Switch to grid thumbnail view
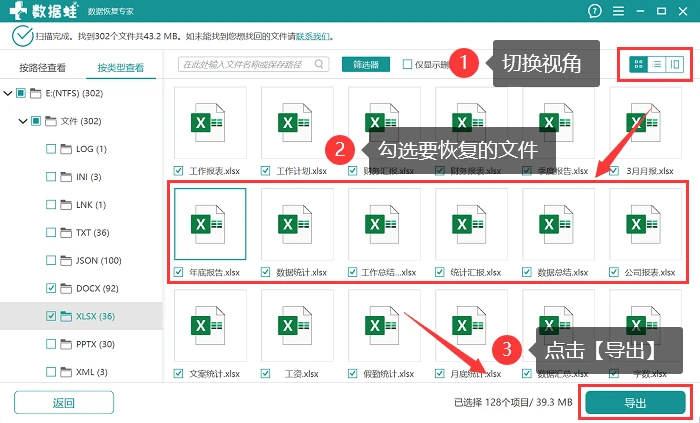The image size is (700, 423). coord(638,65)
